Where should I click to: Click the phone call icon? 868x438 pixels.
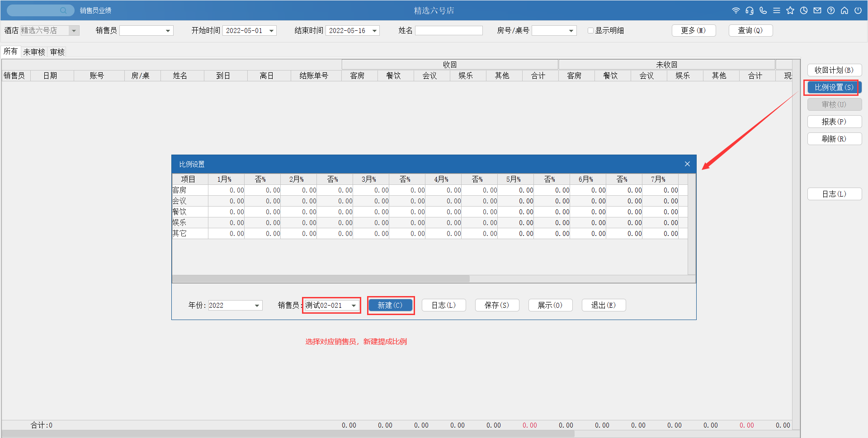(x=763, y=10)
